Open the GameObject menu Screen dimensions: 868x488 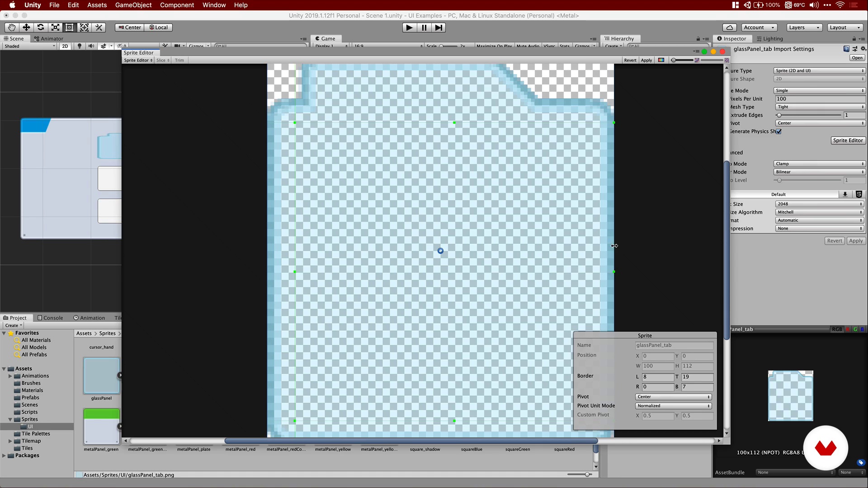coord(133,5)
